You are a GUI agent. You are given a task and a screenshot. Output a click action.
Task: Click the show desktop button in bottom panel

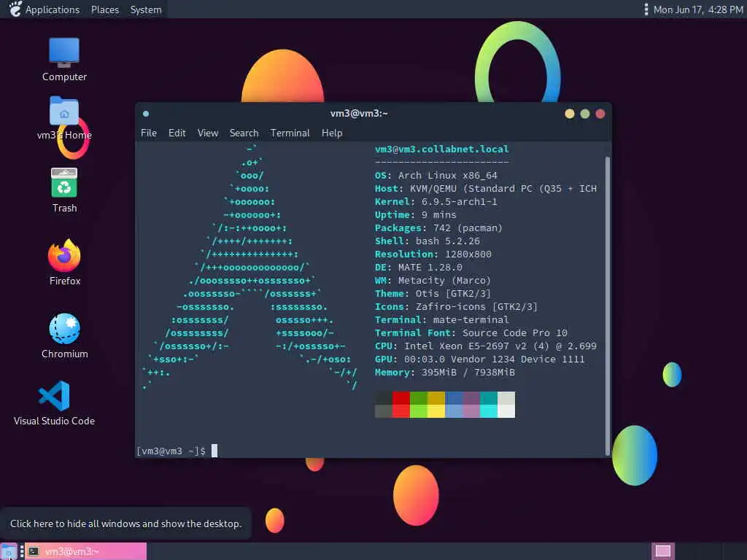coord(9,551)
